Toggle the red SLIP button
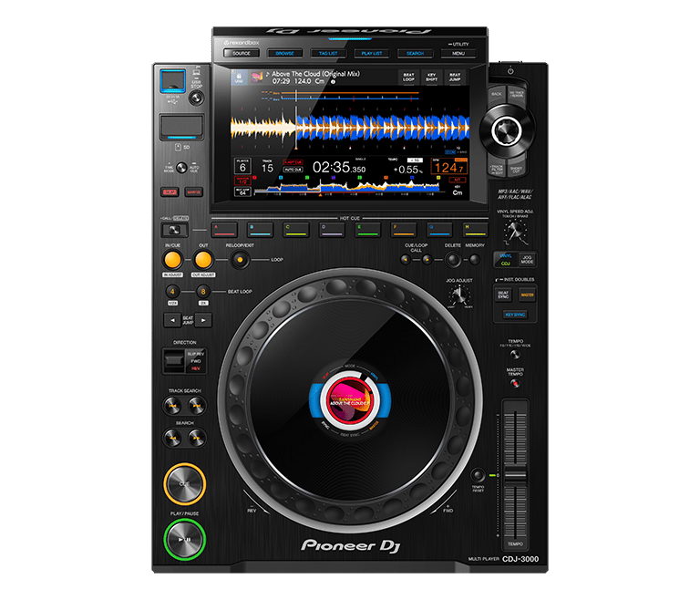Screen dimensions: 700x600 pos(170,192)
